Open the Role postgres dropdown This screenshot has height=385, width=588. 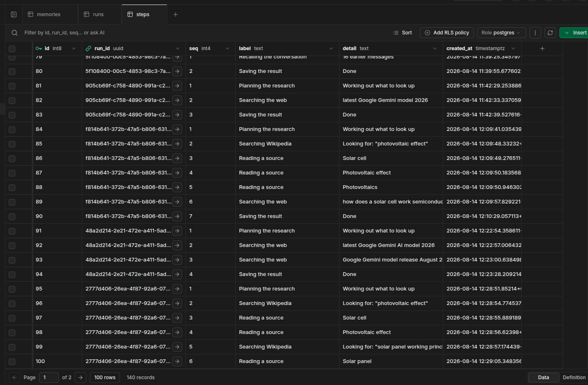[501, 33]
